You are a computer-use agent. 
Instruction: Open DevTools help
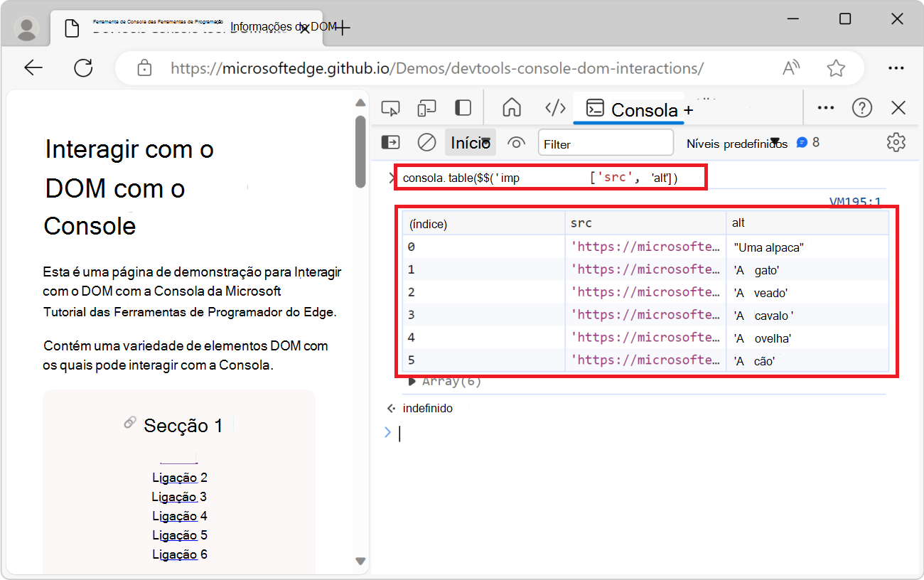tap(862, 107)
